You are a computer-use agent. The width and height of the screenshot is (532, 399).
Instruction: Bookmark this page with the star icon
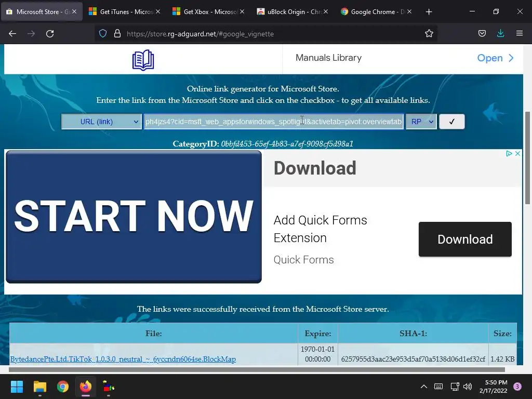[429, 34]
